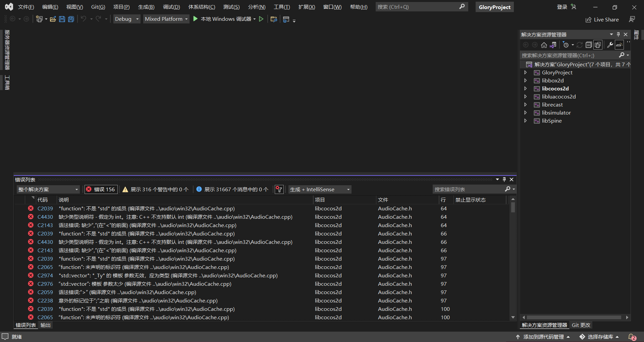Image resolution: width=644 pixels, height=342 pixels.
Task: Click the 登录 sign-in button
Action: (x=562, y=7)
